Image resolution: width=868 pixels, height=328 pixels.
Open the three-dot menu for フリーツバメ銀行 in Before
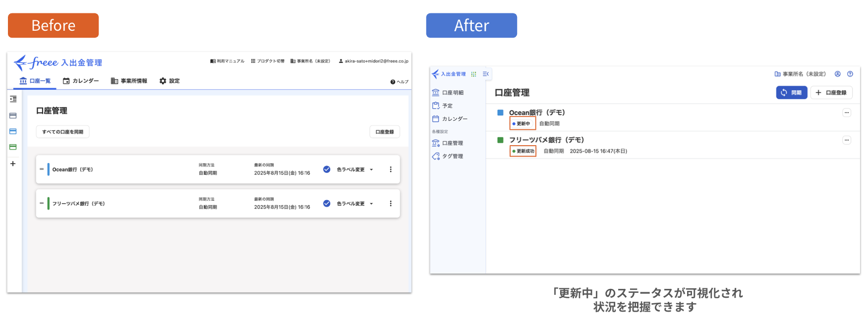pos(391,204)
